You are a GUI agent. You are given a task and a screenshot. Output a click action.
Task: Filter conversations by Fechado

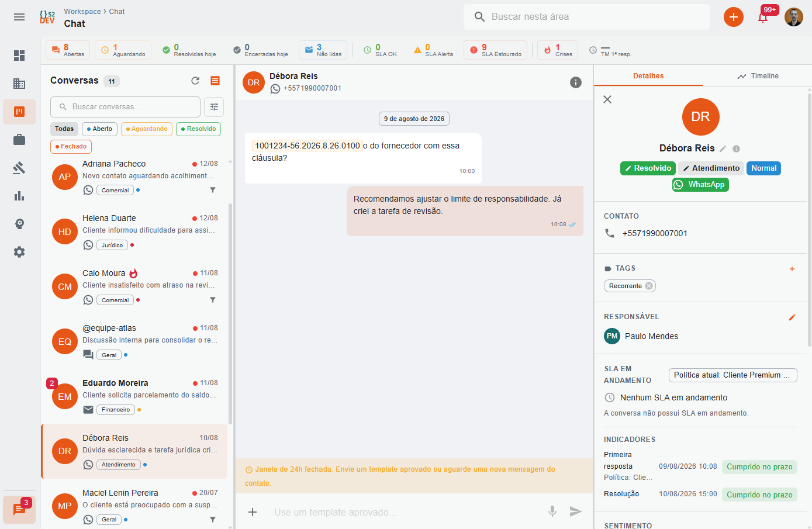(71, 147)
